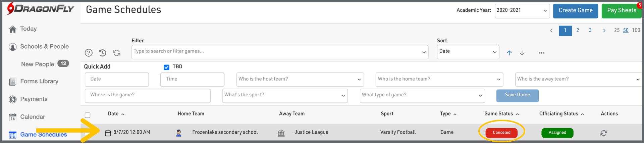Click the filter history clock icon

pyautogui.click(x=103, y=53)
